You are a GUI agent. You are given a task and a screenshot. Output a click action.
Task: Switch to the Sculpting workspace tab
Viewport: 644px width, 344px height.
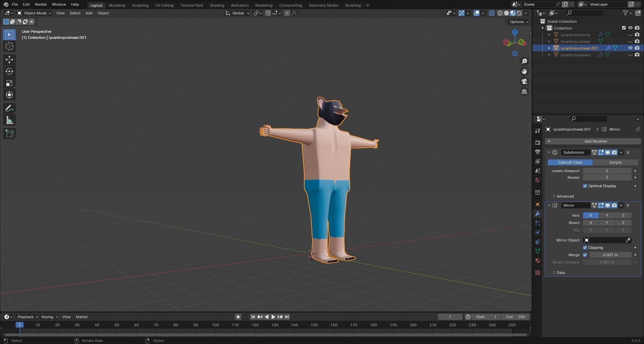tap(140, 5)
